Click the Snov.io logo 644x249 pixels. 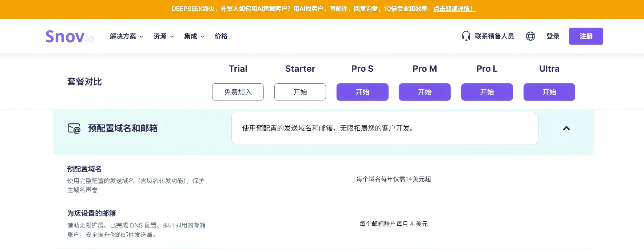(69, 36)
